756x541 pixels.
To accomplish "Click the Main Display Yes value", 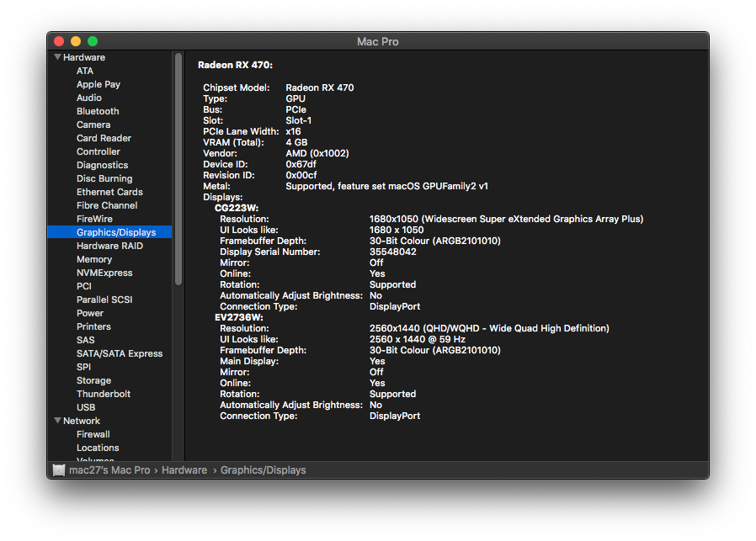I will click(377, 361).
